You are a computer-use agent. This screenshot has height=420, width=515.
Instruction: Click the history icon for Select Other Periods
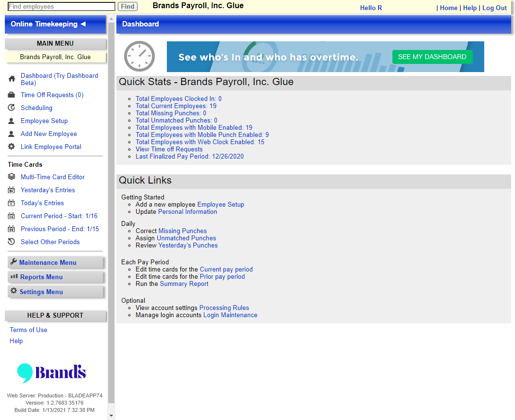11,242
